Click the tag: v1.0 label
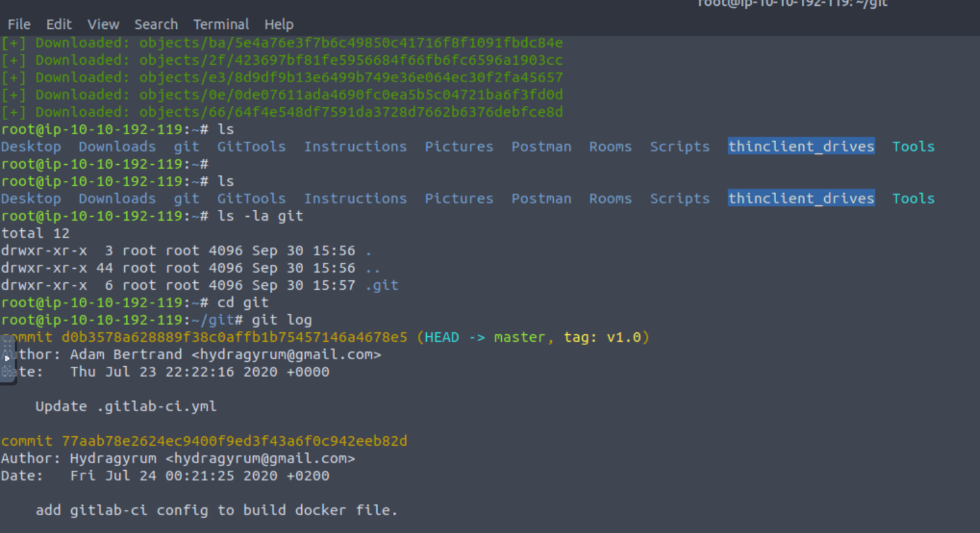The height and width of the screenshot is (533, 980). (602, 337)
